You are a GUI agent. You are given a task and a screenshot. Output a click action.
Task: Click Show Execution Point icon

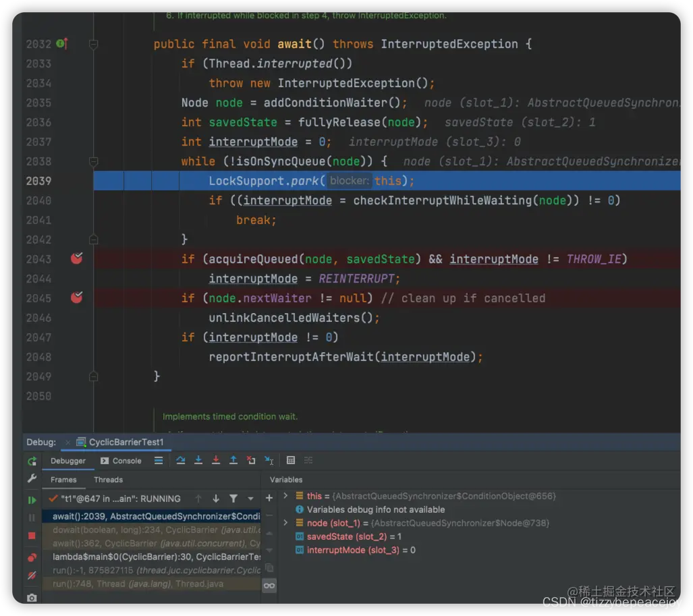(x=159, y=460)
